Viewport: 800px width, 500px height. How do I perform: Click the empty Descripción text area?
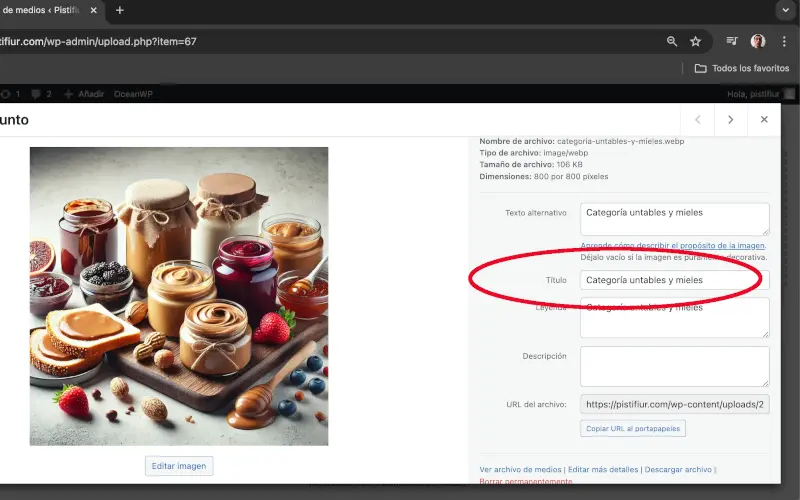[674, 366]
